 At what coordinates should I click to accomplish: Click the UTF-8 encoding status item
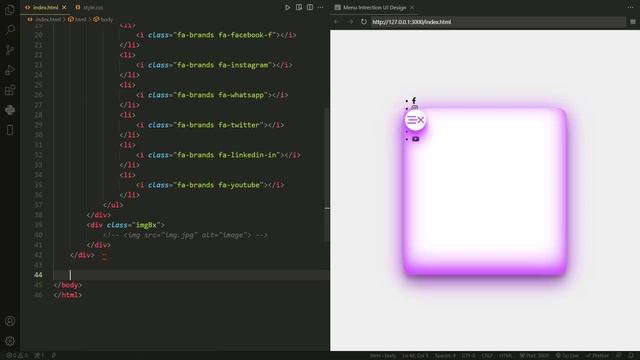(469, 356)
